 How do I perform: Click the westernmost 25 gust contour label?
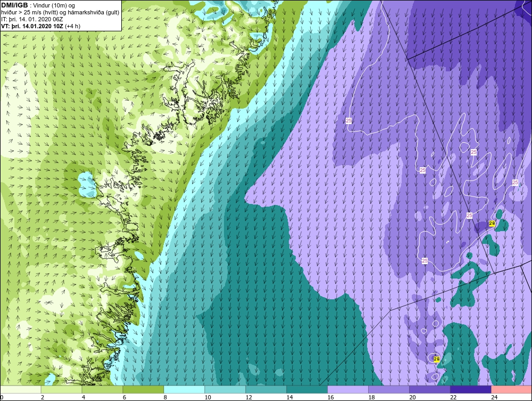349,120
